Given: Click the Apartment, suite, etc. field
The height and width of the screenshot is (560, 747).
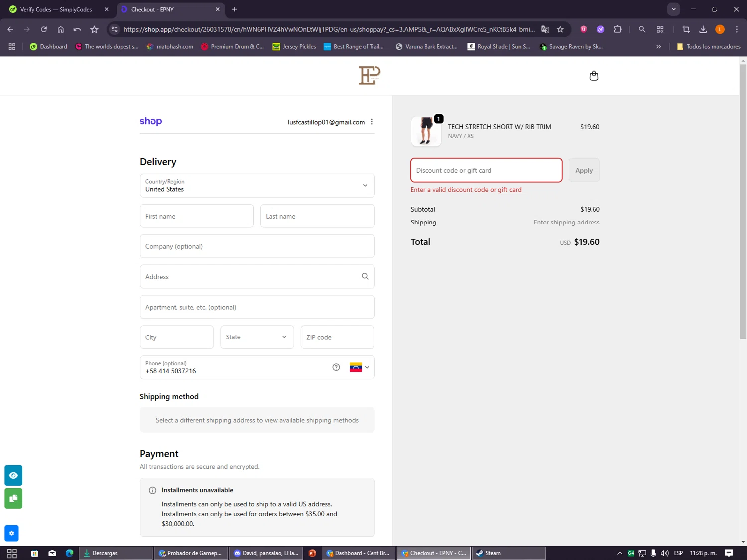Looking at the screenshot, I should (257, 307).
